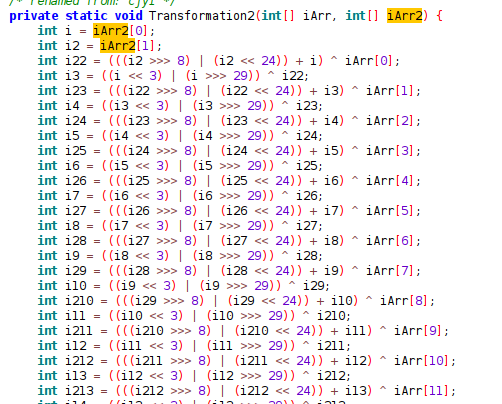Click the i8 variable declaration name

72,226
